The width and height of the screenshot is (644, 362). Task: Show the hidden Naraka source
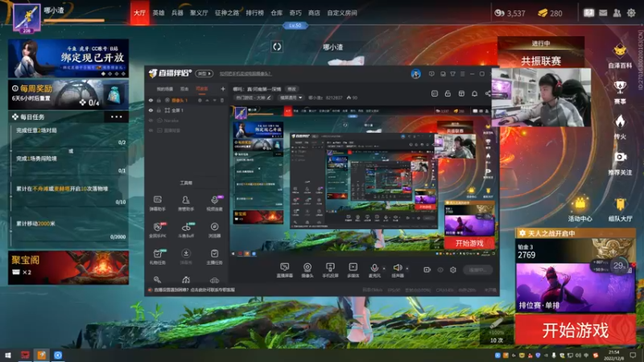point(151,121)
